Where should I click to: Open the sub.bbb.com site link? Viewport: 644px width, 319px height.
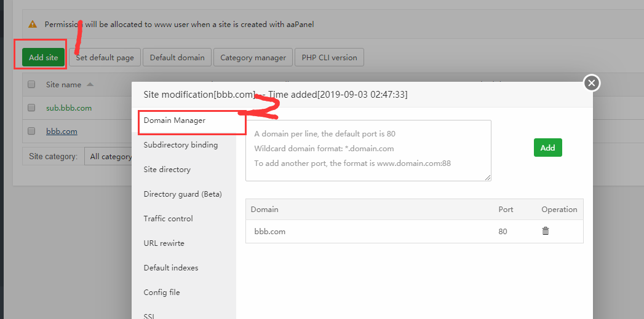coord(69,108)
